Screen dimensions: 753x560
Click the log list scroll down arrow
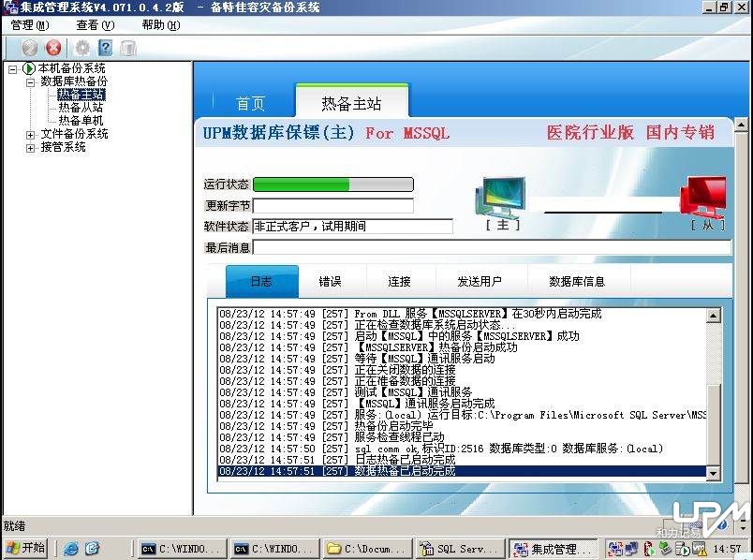pos(713,474)
